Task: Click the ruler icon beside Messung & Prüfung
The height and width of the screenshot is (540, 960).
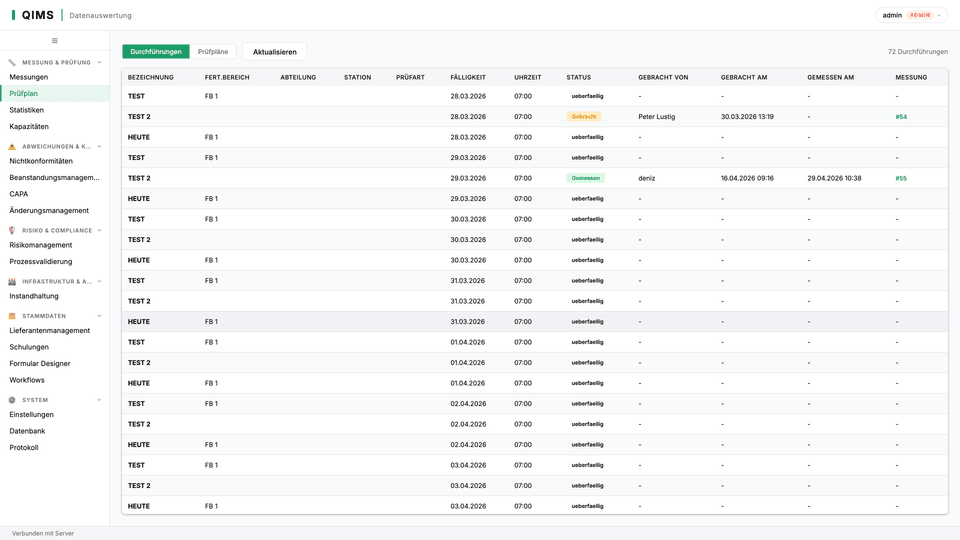Action: tap(12, 62)
